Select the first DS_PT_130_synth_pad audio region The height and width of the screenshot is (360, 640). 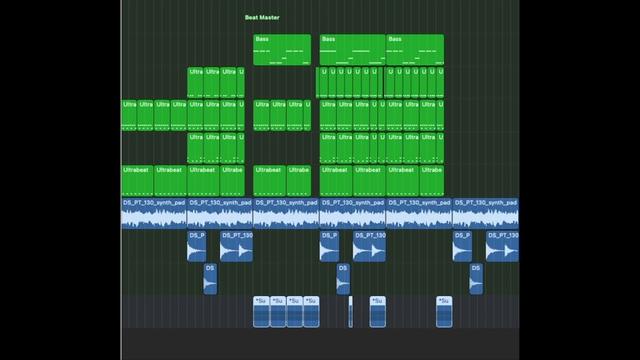(154, 213)
